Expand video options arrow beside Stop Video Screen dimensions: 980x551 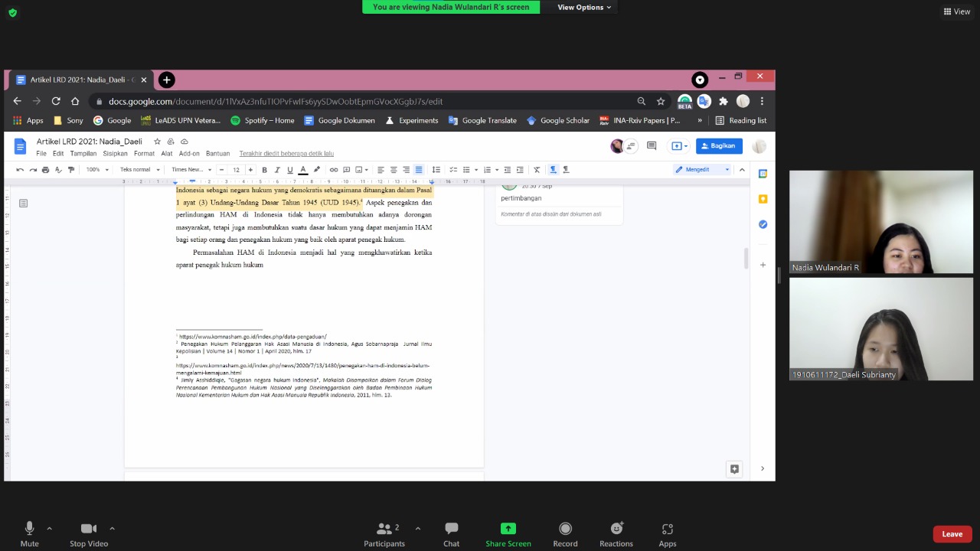[112, 528]
